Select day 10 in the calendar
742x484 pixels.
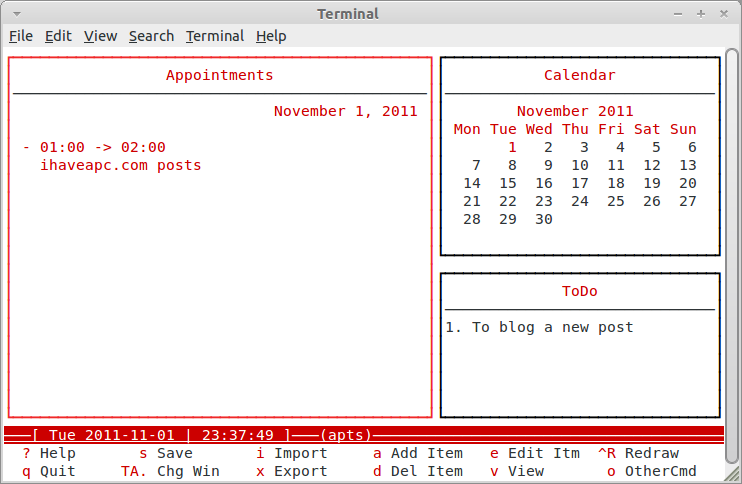580,165
